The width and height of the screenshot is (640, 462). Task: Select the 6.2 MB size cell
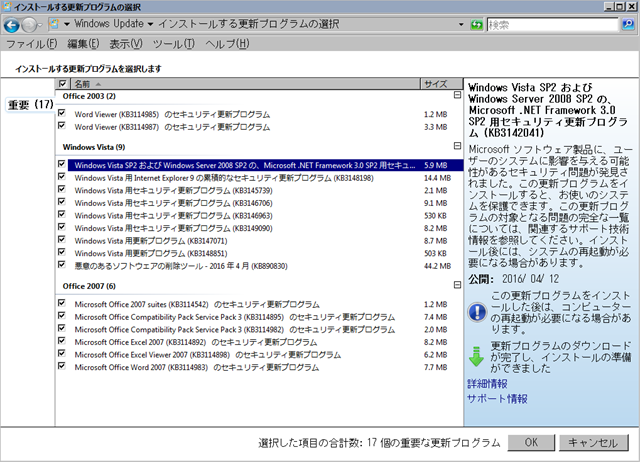point(436,355)
